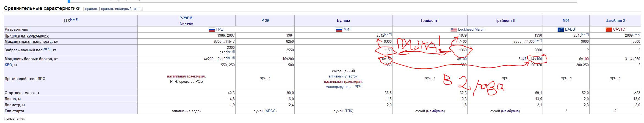644x123 pixels.
Task: Click the Chinese flag icon beside CASTC
Action: pos(609,30)
